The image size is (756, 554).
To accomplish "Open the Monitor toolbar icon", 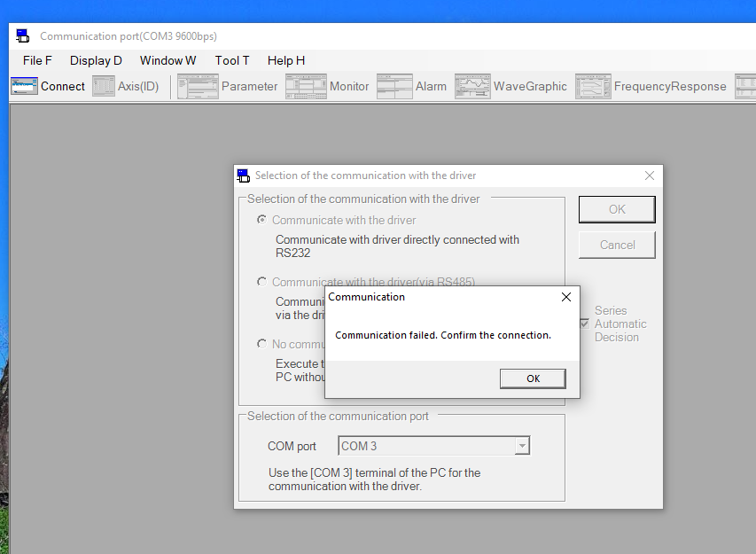I will click(306, 86).
